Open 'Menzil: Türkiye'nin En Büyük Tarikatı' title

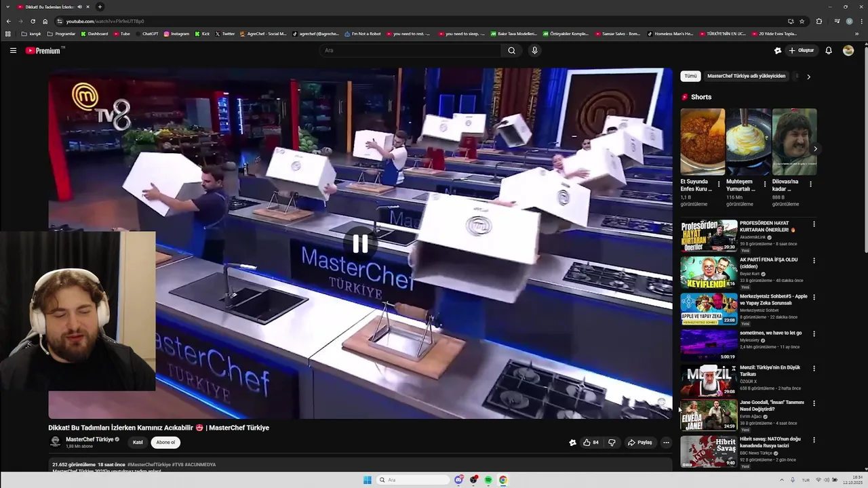[770, 371]
